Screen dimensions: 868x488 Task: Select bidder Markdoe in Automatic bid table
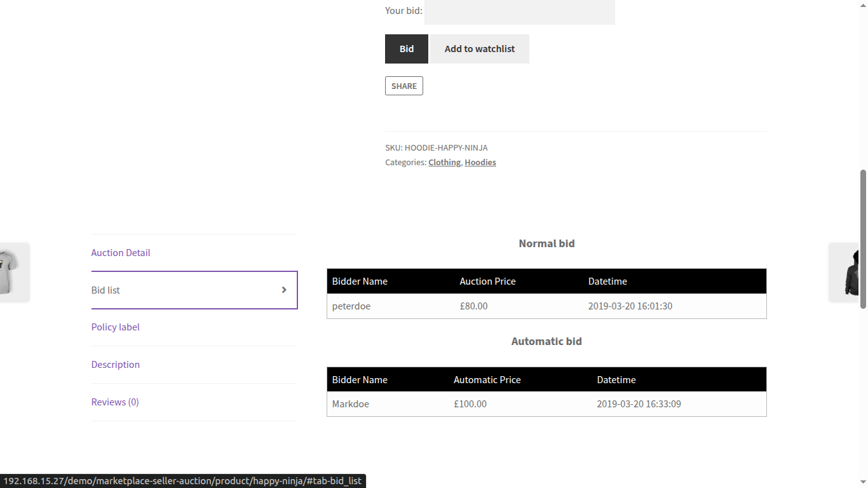click(350, 403)
